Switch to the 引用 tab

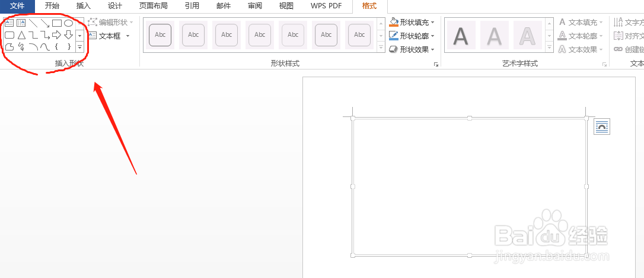coord(192,6)
